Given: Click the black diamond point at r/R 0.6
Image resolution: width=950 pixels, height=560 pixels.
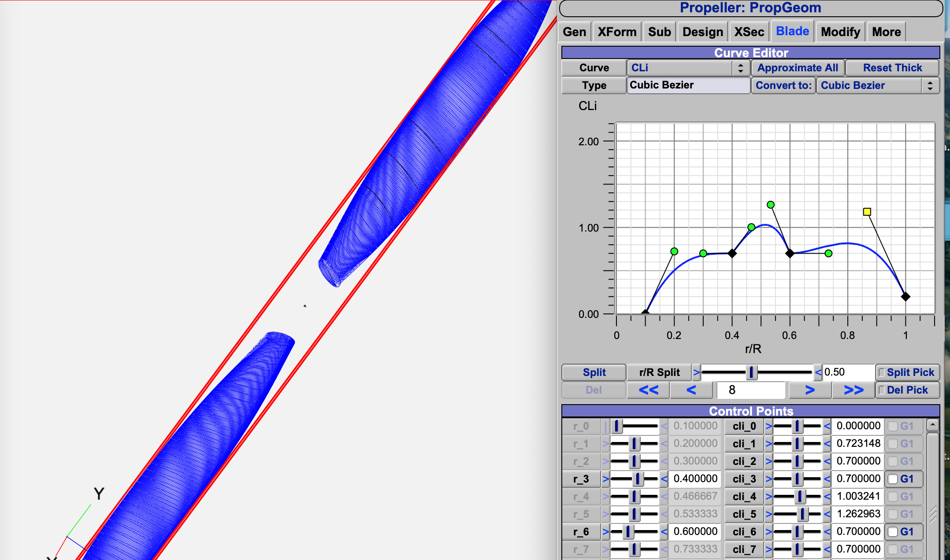Looking at the screenshot, I should (x=790, y=253).
